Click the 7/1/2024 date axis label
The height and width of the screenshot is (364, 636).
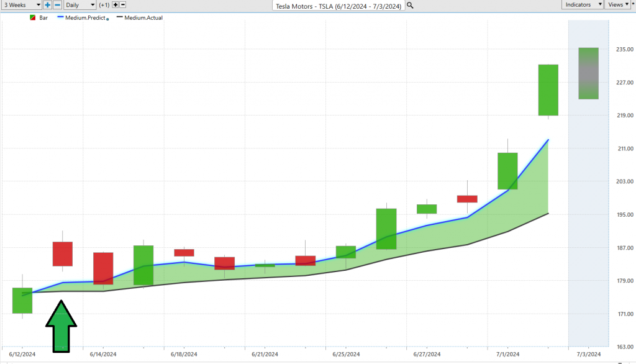[508, 354]
